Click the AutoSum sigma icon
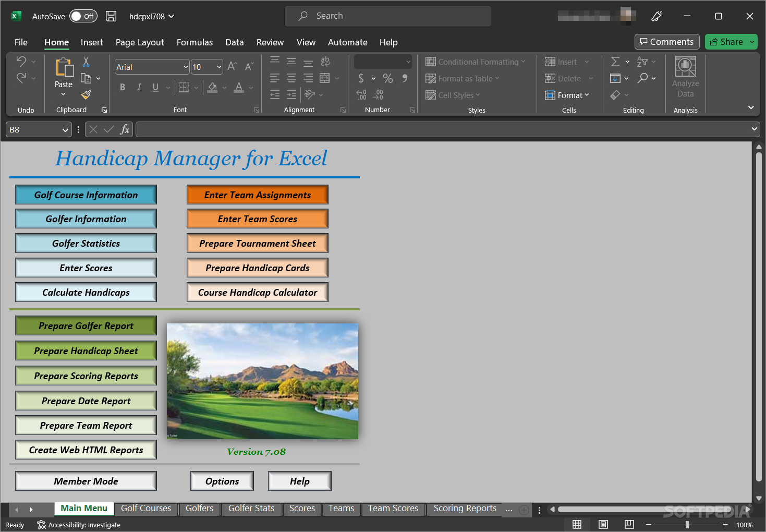766x532 pixels. pos(615,62)
